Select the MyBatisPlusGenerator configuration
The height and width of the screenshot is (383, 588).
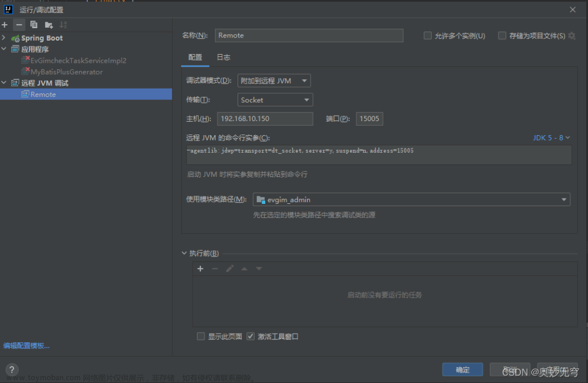pos(66,72)
